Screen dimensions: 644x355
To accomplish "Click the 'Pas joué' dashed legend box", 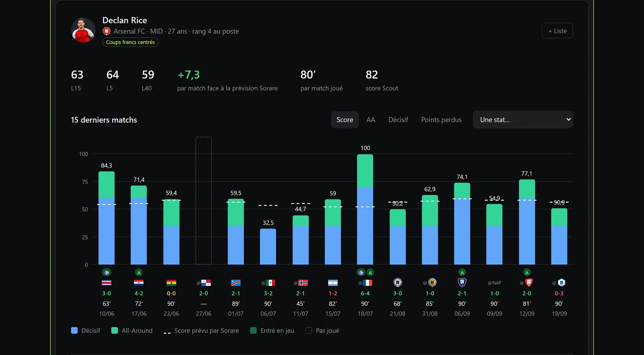I will click(309, 330).
